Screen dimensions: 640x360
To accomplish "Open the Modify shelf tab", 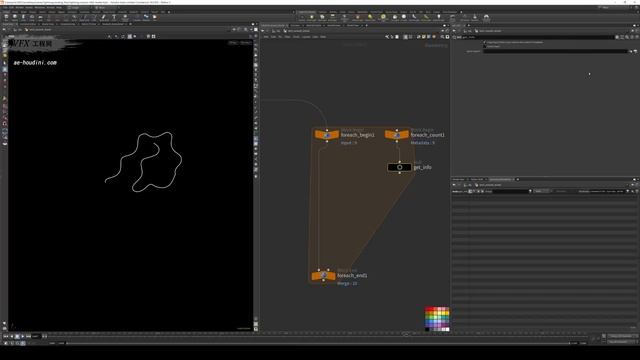I will tap(15, 12).
